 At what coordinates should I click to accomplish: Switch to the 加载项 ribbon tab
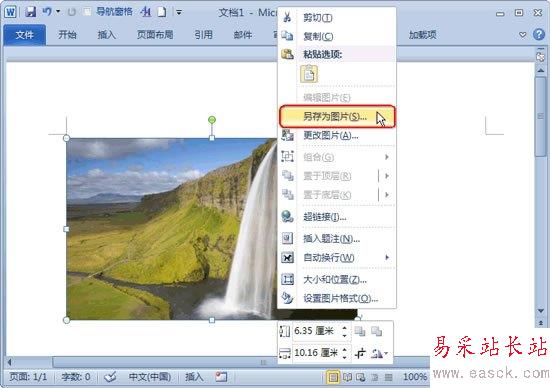click(422, 35)
